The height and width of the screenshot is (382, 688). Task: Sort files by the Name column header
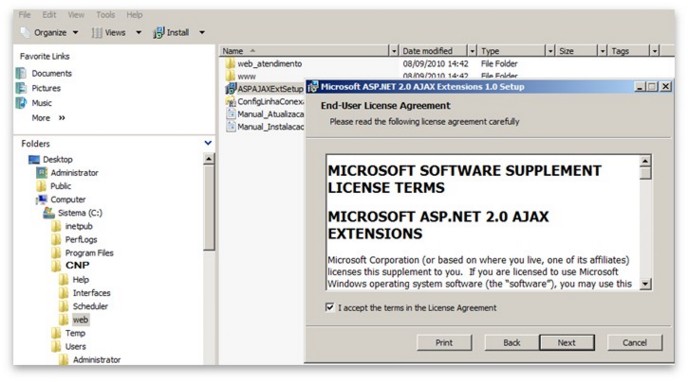click(304, 51)
